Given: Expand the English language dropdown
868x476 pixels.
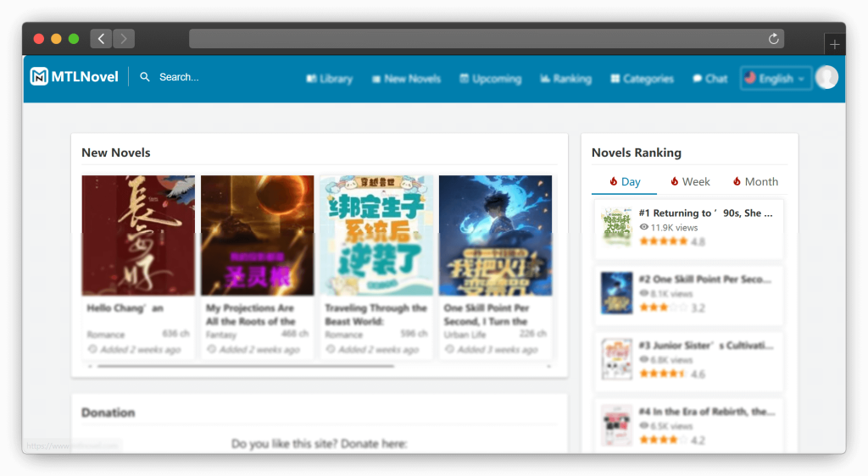Looking at the screenshot, I should [776, 79].
